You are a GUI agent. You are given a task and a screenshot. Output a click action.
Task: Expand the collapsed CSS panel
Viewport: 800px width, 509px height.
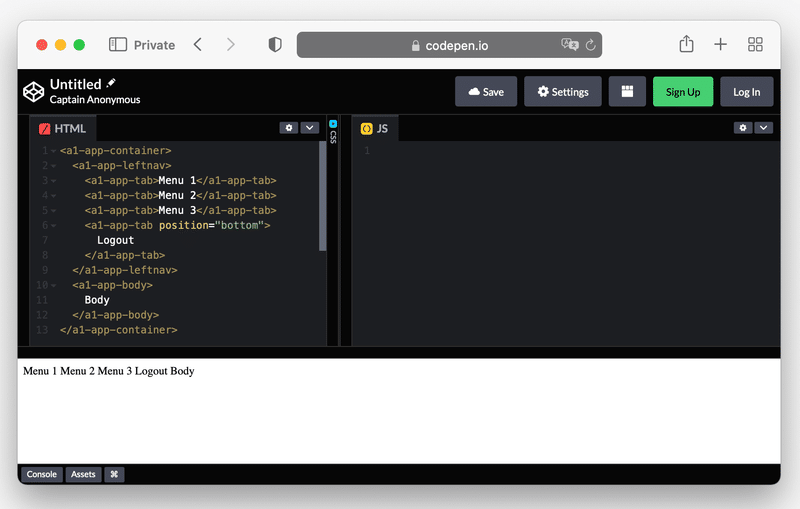pyautogui.click(x=333, y=132)
